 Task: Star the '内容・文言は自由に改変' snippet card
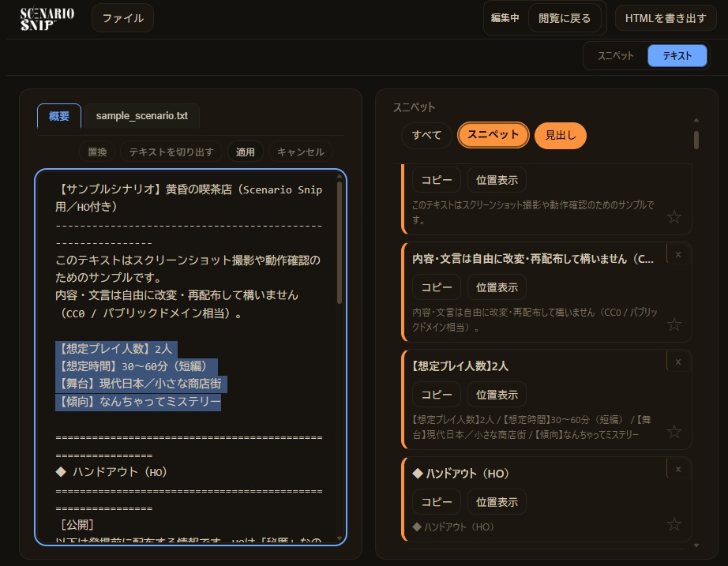click(x=674, y=324)
